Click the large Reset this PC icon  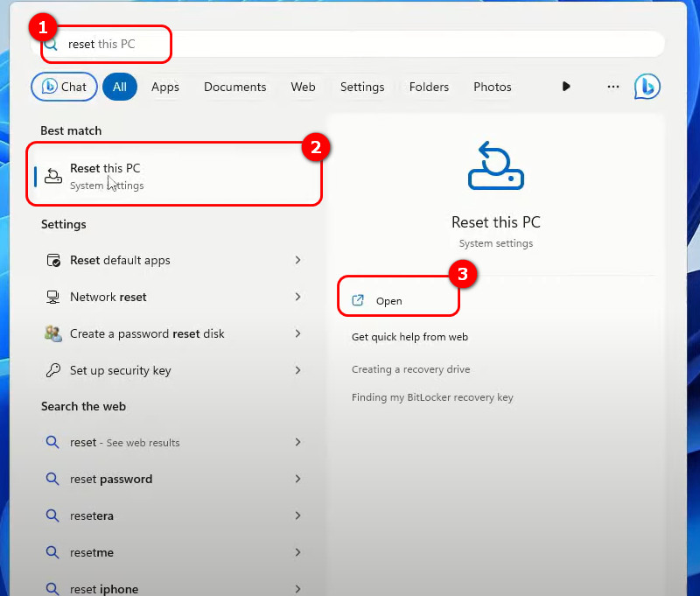click(495, 165)
